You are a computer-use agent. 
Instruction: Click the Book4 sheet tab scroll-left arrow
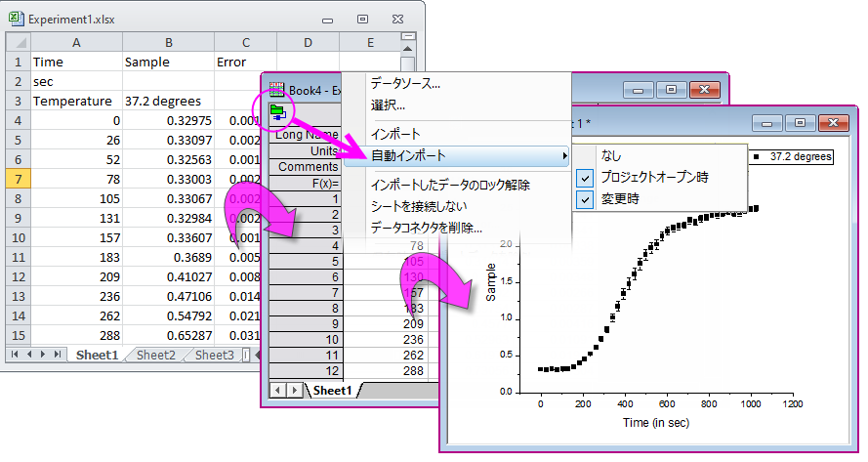click(x=278, y=391)
